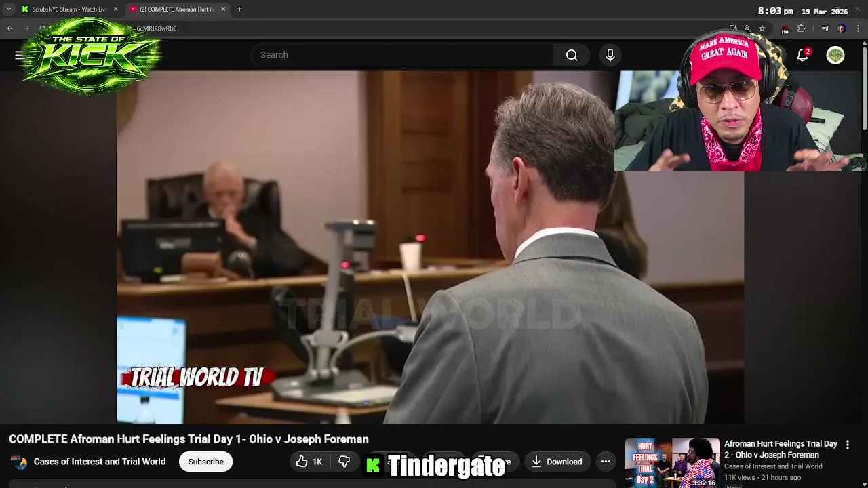Close the ScrubsNYC Stream tab
Image resolution: width=868 pixels, height=488 pixels.
(x=115, y=9)
